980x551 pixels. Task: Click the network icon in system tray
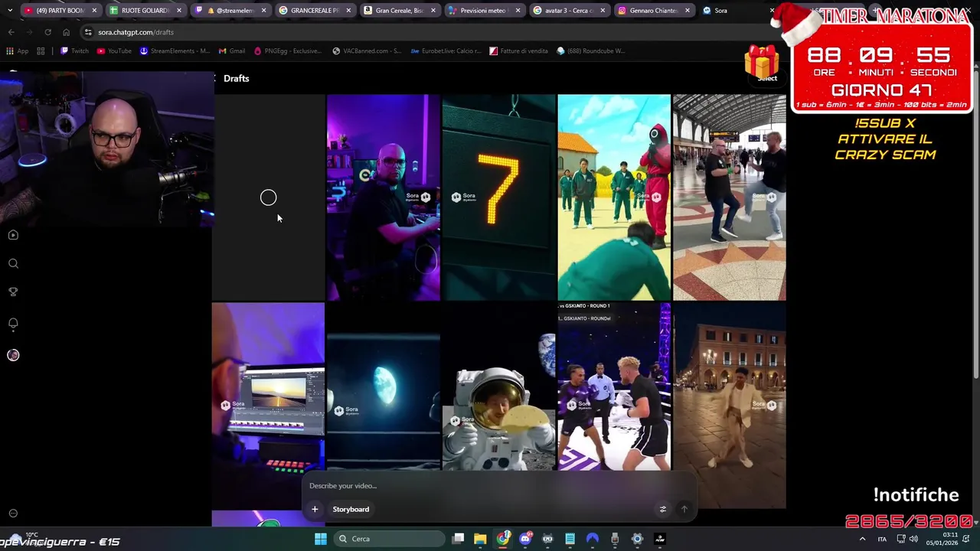pos(901,540)
